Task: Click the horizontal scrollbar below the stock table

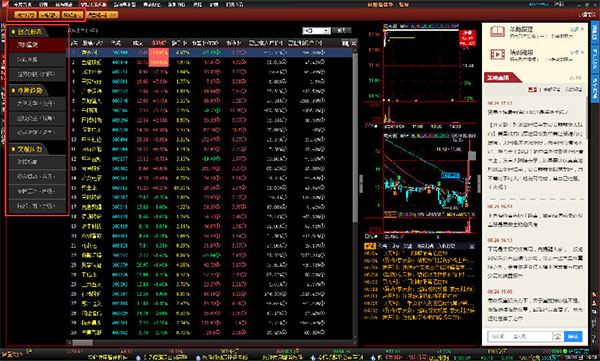Action: pyautogui.click(x=212, y=342)
